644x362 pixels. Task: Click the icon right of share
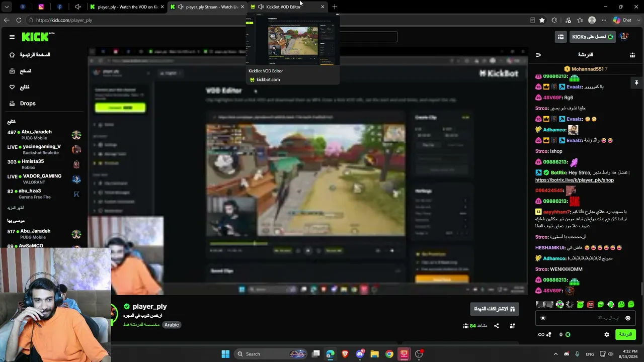512,326
